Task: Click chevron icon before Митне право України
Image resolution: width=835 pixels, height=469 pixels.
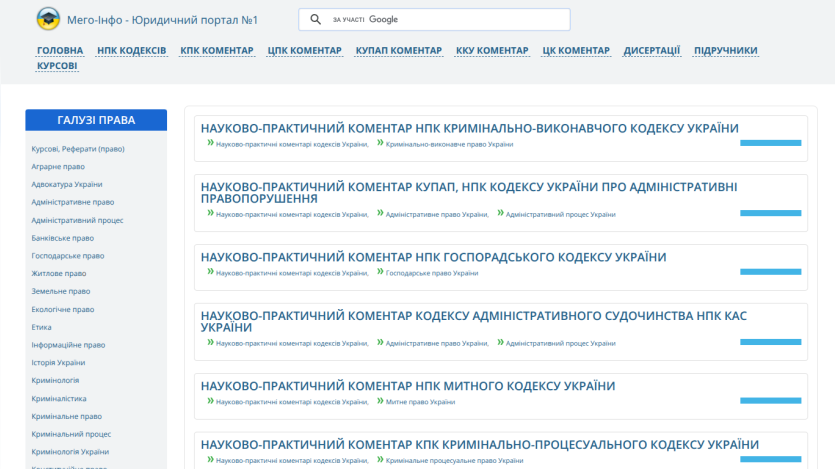Action: (x=380, y=401)
